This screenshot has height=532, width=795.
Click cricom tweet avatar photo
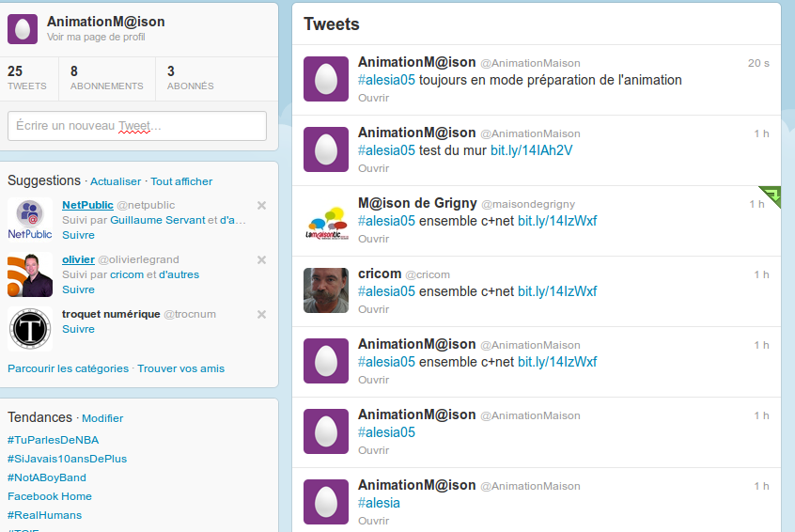pos(326,290)
